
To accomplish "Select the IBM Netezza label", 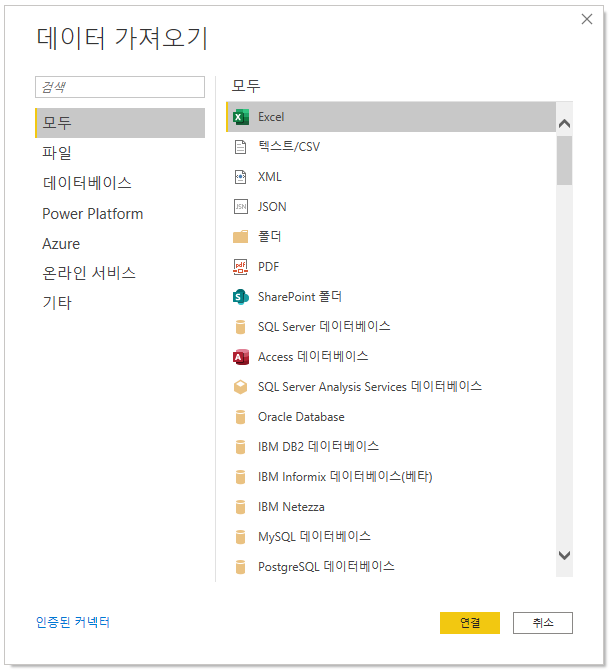I will (291, 507).
